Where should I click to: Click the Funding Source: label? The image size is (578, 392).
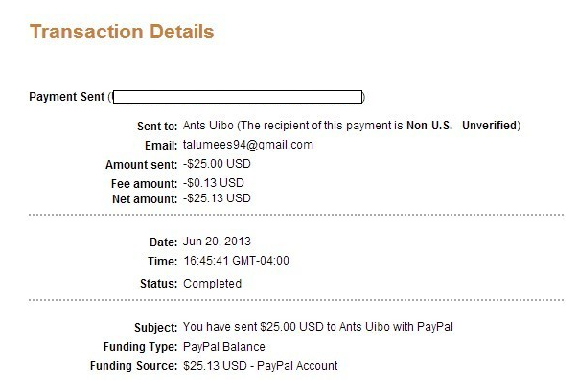tap(134, 366)
